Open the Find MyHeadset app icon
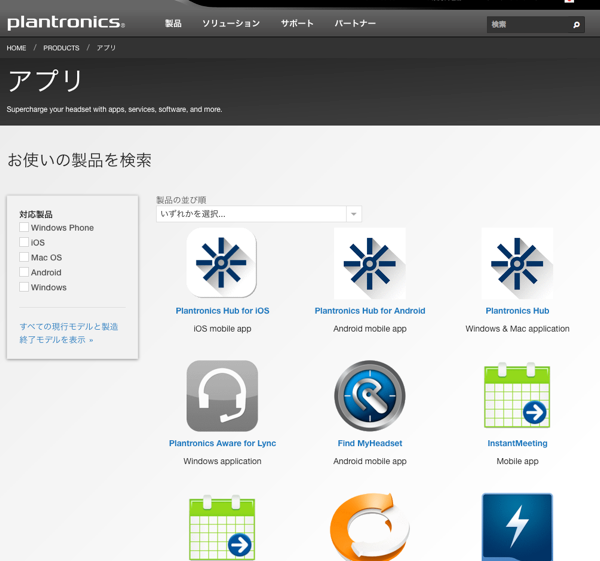 pos(370,396)
